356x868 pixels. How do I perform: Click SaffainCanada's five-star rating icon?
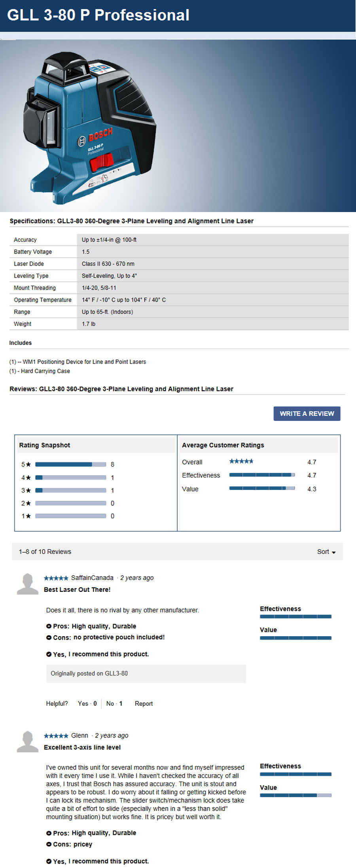click(56, 578)
